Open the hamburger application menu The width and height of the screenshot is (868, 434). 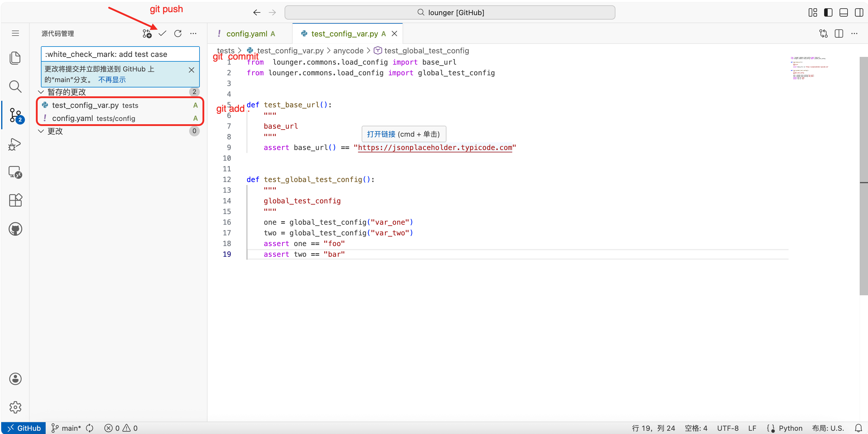pos(15,33)
